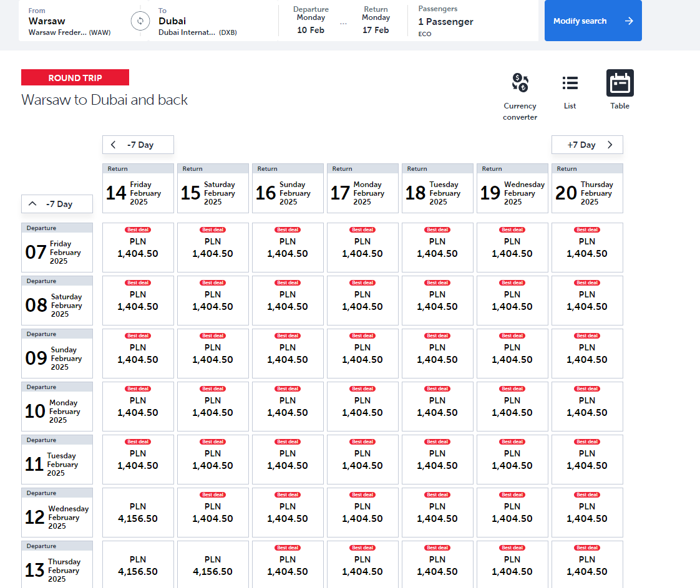Screen dimensions: 700x588
Task: Select return column 17 Monday February
Action: point(362,188)
